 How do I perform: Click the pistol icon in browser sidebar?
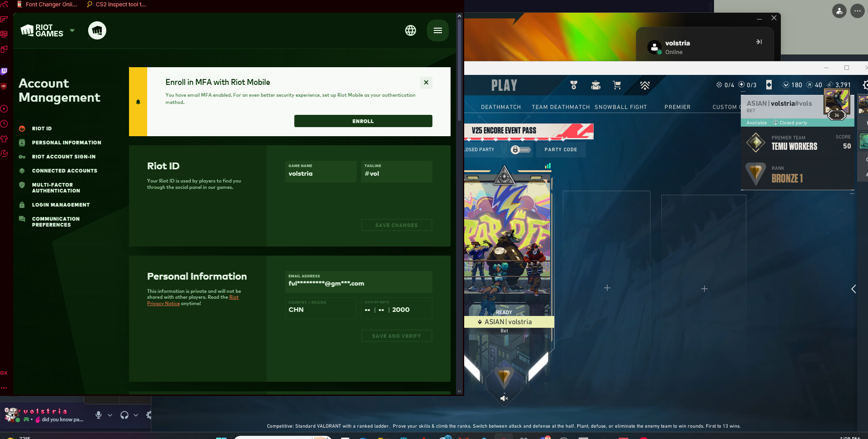tap(4, 19)
